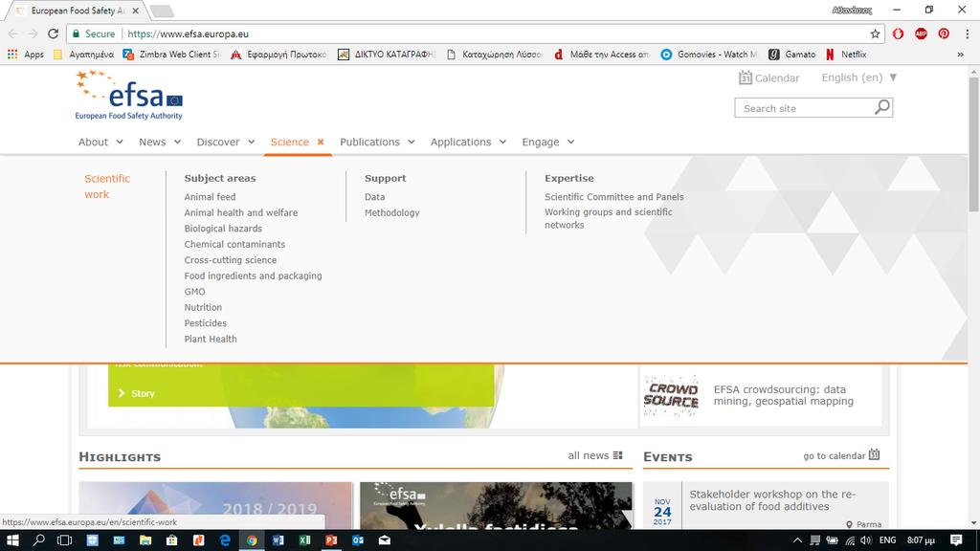The height and width of the screenshot is (551, 980).
Task: Select Food ingredients and packaging
Action: pos(253,275)
